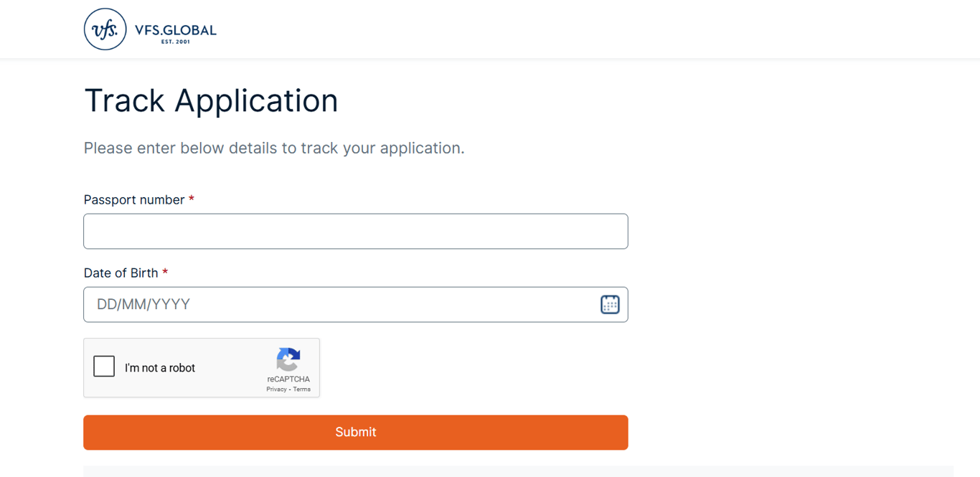Click the Date of Birth field label
980x477 pixels.
[121, 273]
